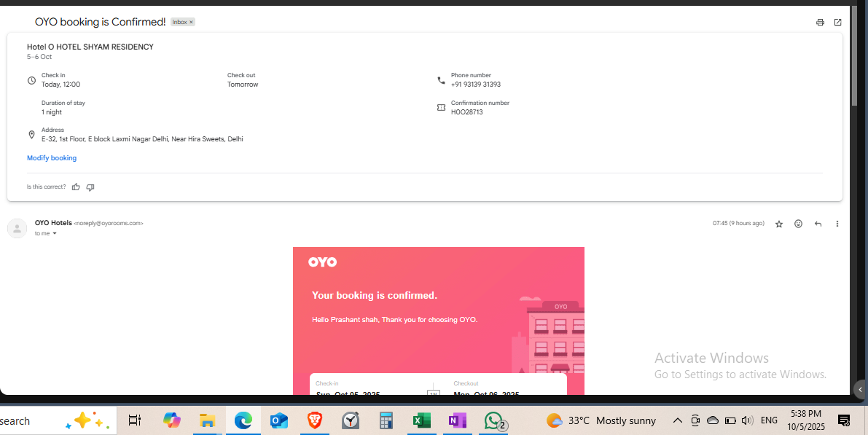868x435 pixels.
Task: Open email in new window
Action: 837,23
